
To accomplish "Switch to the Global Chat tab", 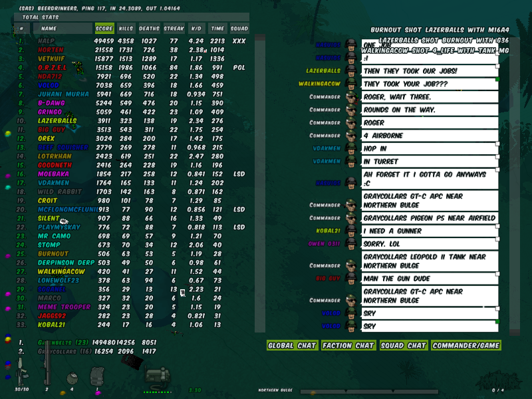I will click(292, 345).
